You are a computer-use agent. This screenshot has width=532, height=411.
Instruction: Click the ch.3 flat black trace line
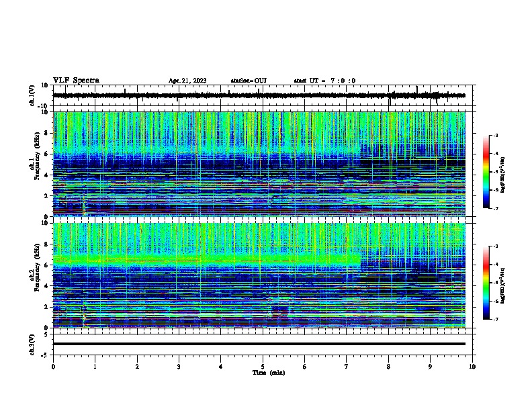tap(259, 344)
